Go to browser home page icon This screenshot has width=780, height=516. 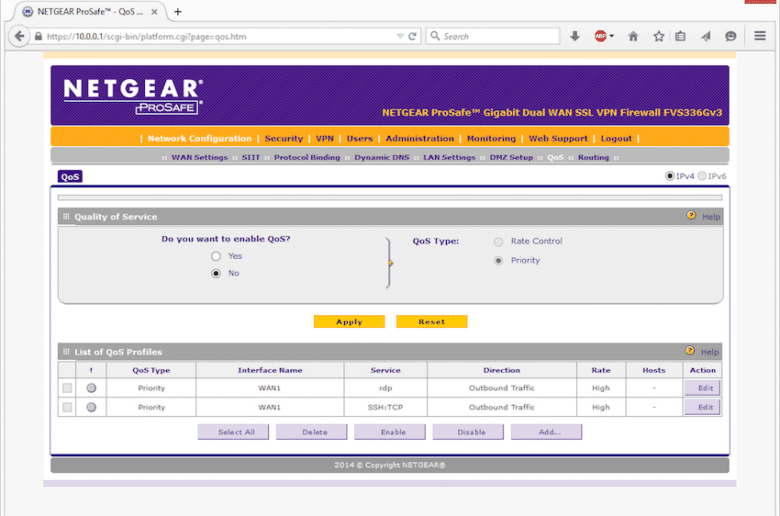click(x=633, y=36)
